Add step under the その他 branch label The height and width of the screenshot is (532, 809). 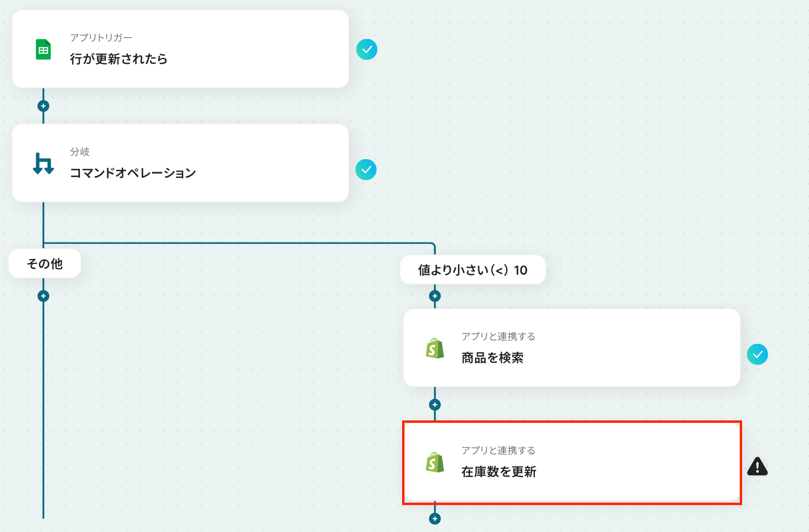(x=43, y=296)
